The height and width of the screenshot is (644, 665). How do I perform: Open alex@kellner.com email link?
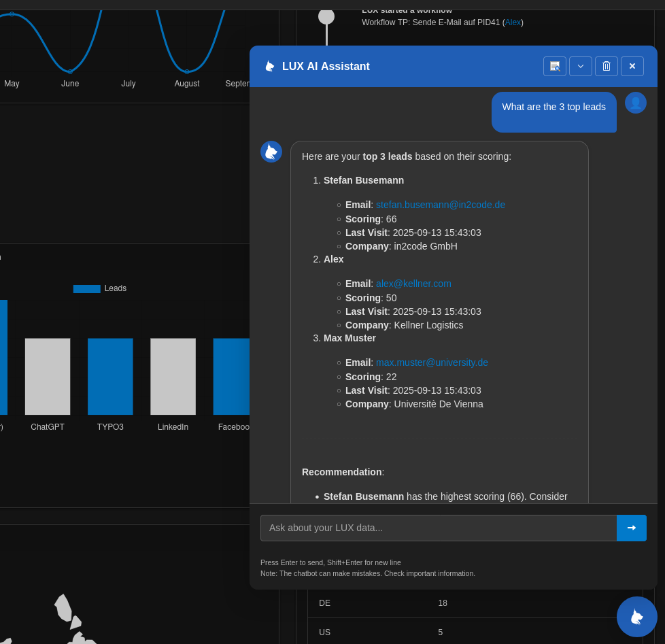(x=413, y=284)
